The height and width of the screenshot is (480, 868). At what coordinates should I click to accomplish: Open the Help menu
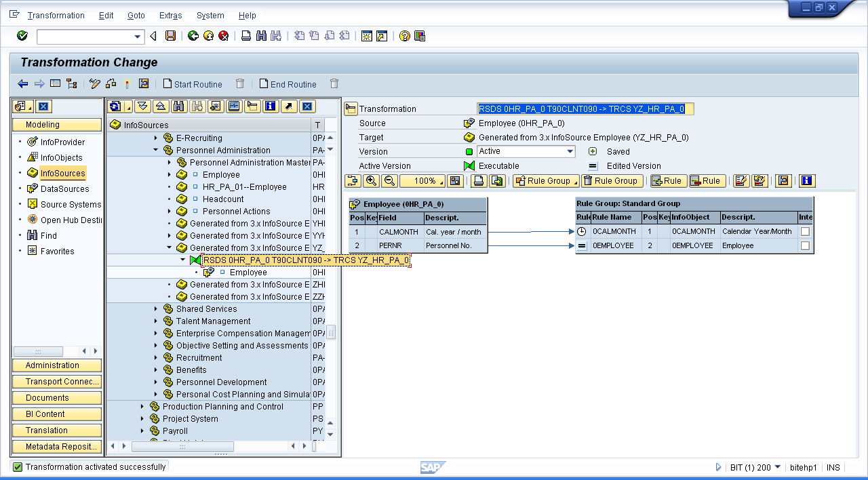coord(248,15)
